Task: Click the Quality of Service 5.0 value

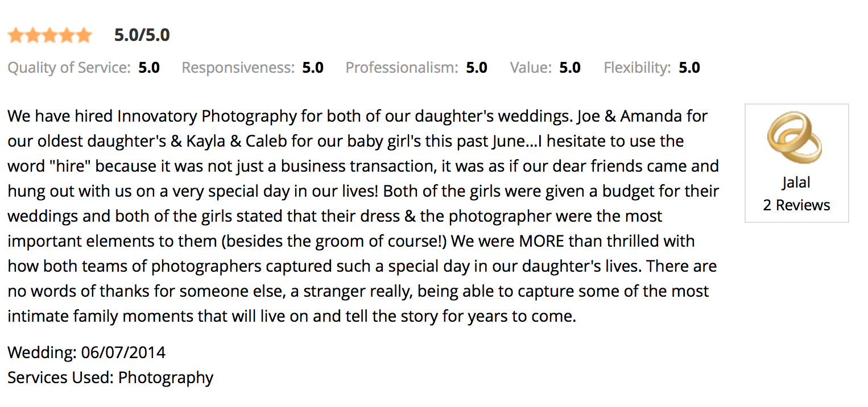Action: (x=149, y=68)
